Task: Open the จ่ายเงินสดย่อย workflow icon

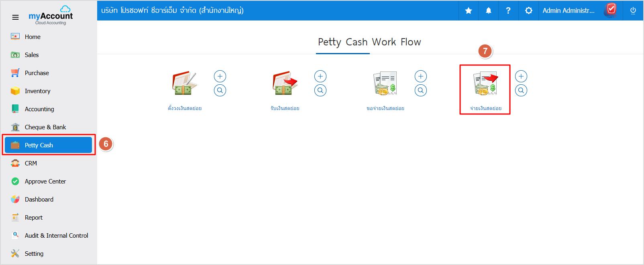Action: tap(485, 84)
